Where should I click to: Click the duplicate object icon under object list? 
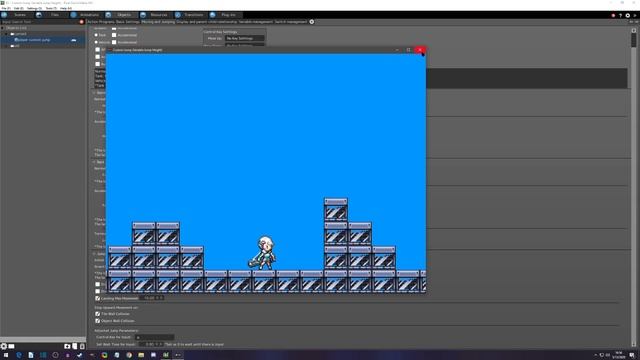coord(75,346)
